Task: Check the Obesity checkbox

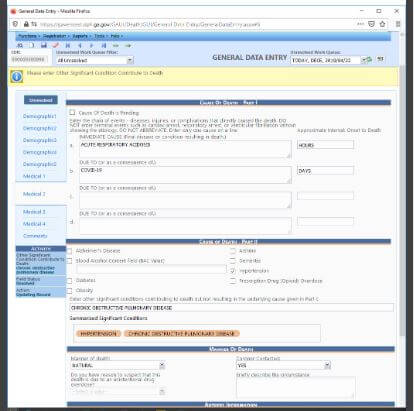Action: point(69,291)
